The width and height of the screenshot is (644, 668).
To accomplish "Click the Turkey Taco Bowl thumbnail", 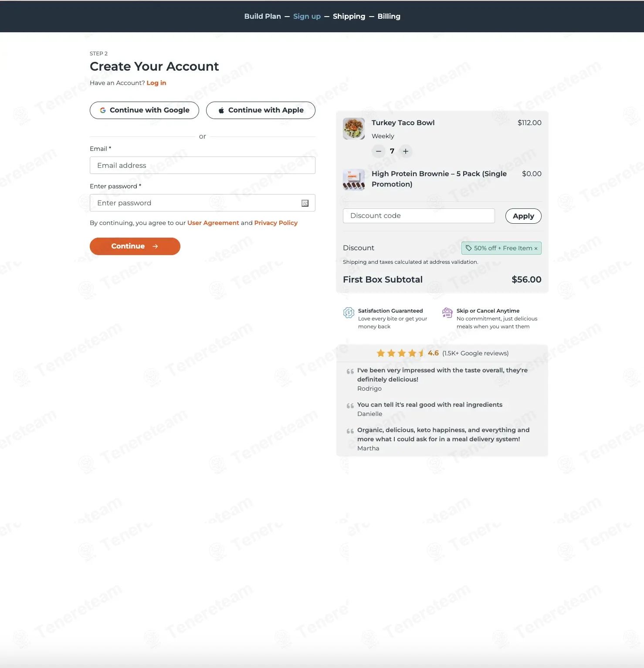I will (354, 129).
